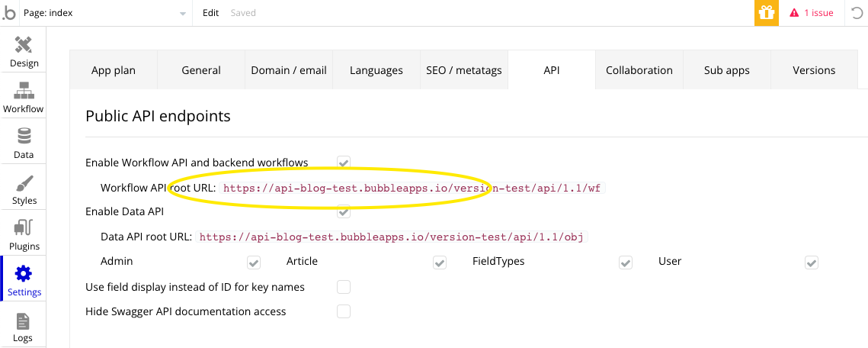Click the Saved status text

243,13
